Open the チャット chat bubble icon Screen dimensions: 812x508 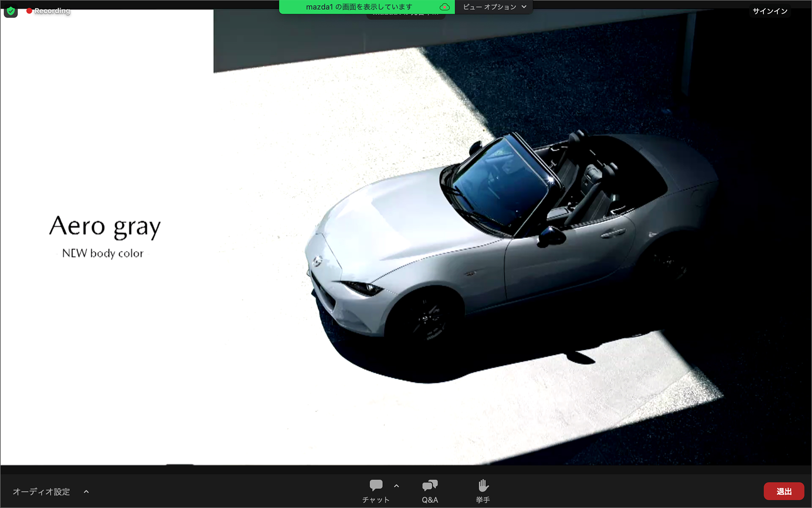click(x=376, y=485)
